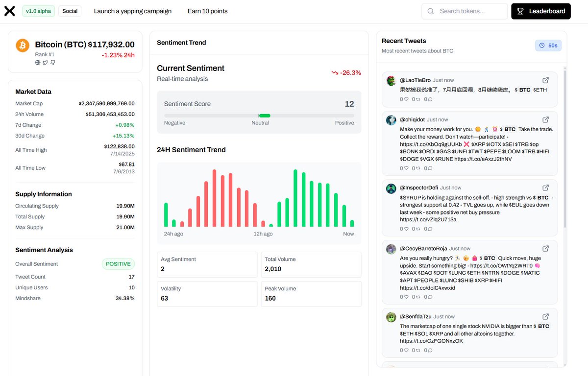Click the magnifier icon in search box

tap(431, 11)
